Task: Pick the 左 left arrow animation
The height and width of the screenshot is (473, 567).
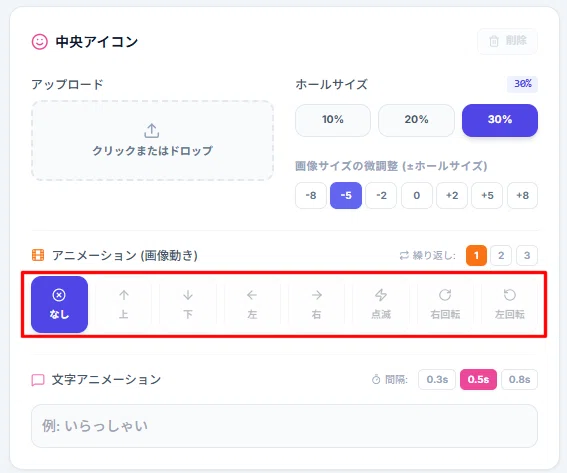Action: click(252, 304)
